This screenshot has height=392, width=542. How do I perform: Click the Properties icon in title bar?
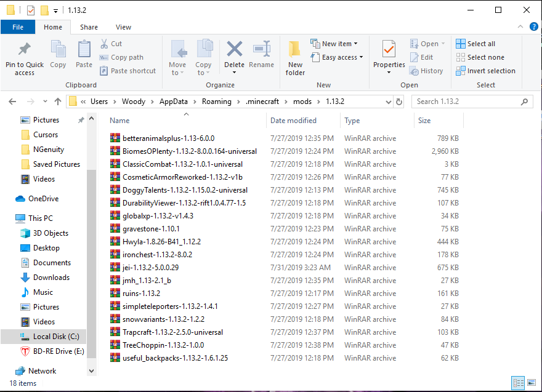click(x=31, y=10)
